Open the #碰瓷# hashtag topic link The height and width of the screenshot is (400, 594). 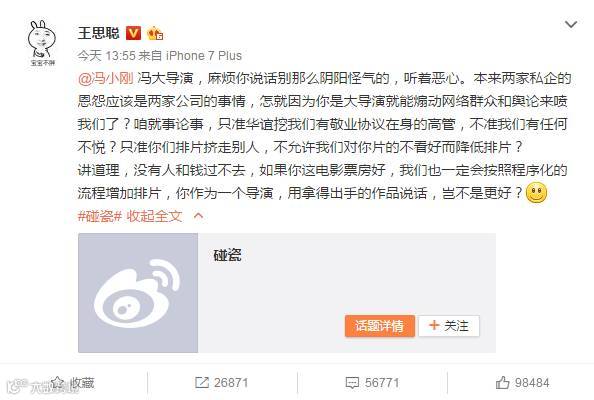(100, 216)
